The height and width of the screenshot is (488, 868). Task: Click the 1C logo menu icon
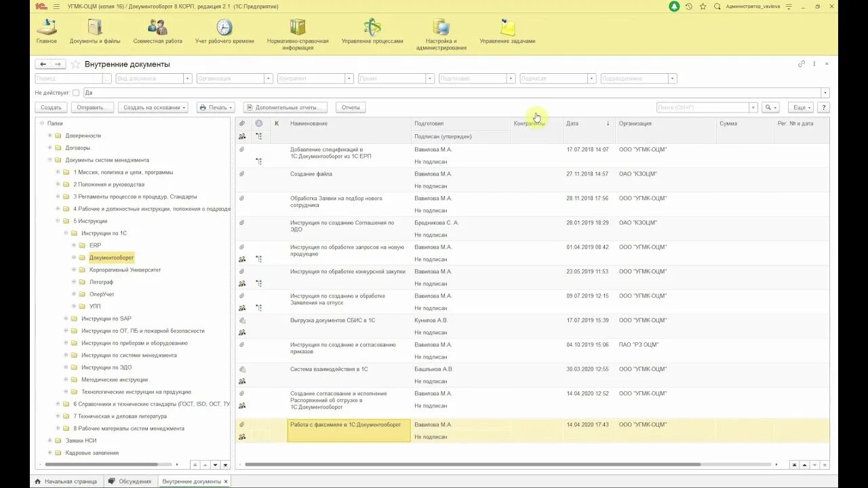coord(41,6)
